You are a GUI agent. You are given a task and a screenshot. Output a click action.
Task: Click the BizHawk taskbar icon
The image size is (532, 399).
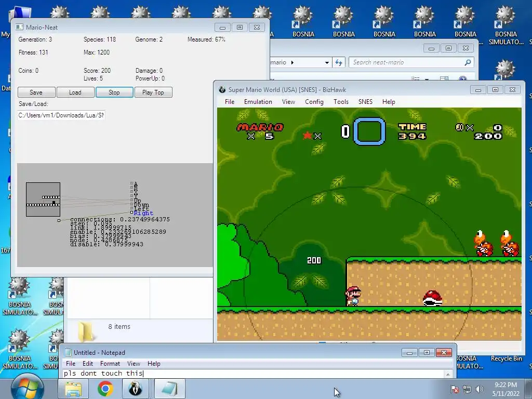pos(136,389)
